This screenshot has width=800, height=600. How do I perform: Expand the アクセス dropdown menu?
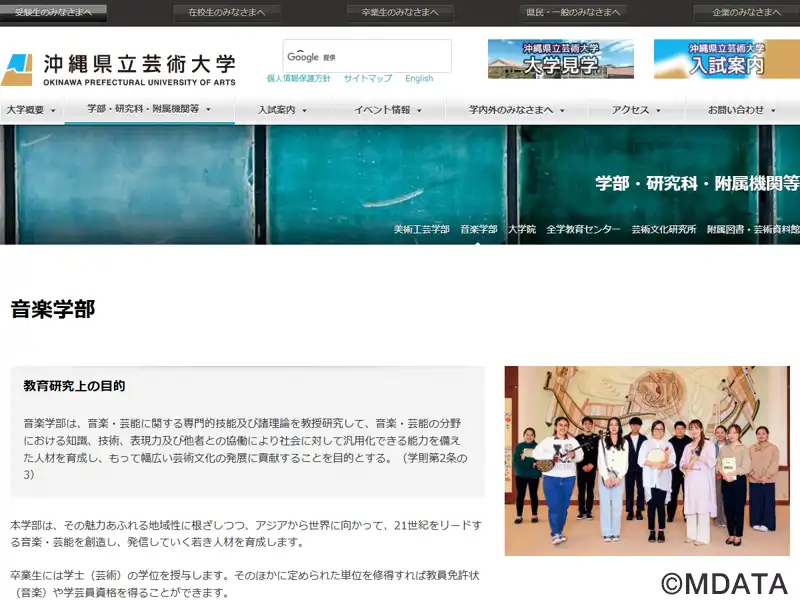point(636,110)
